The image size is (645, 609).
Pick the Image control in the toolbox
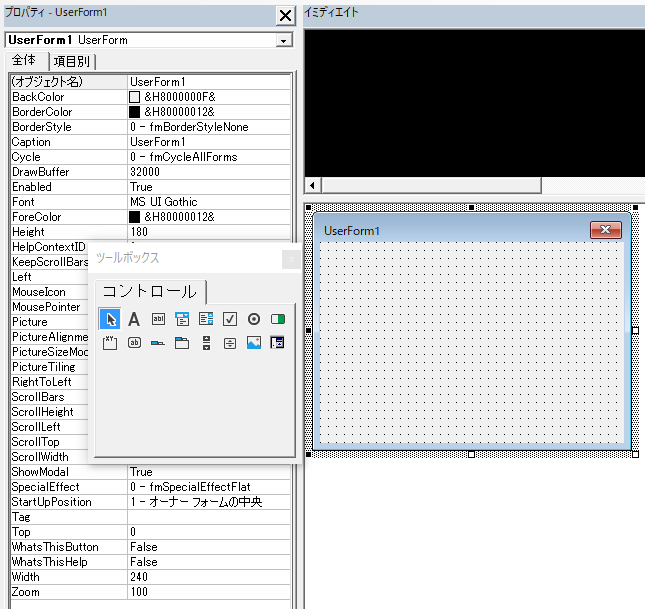pos(254,343)
